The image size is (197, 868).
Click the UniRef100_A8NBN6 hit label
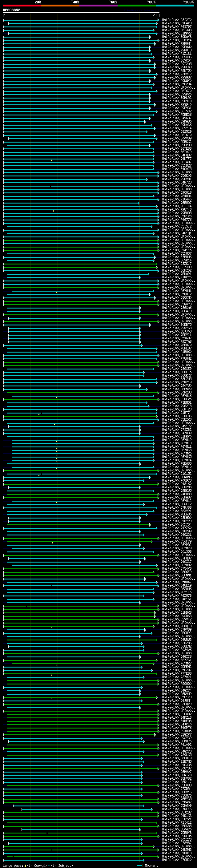click(x=177, y=477)
